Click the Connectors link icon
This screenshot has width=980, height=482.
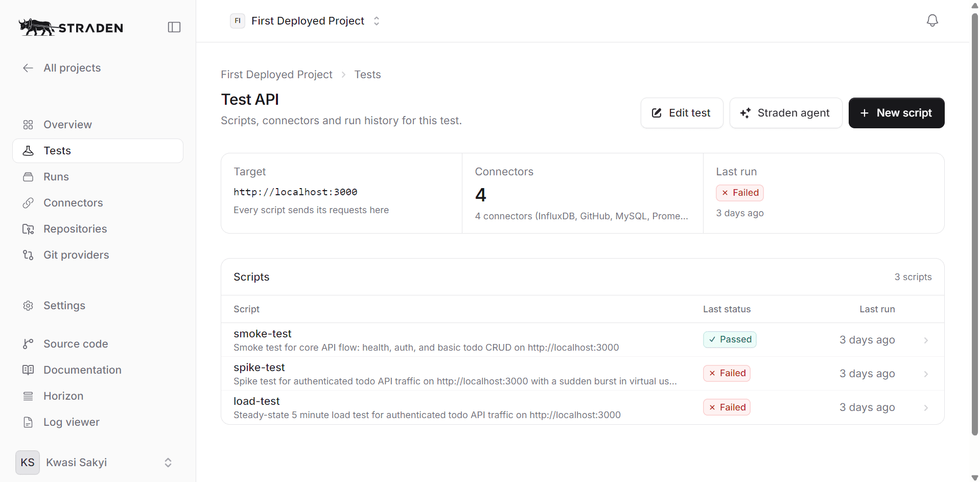28,203
